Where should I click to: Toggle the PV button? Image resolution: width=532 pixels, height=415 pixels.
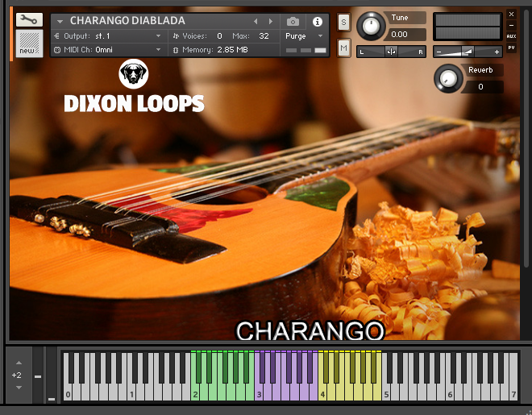click(511, 48)
